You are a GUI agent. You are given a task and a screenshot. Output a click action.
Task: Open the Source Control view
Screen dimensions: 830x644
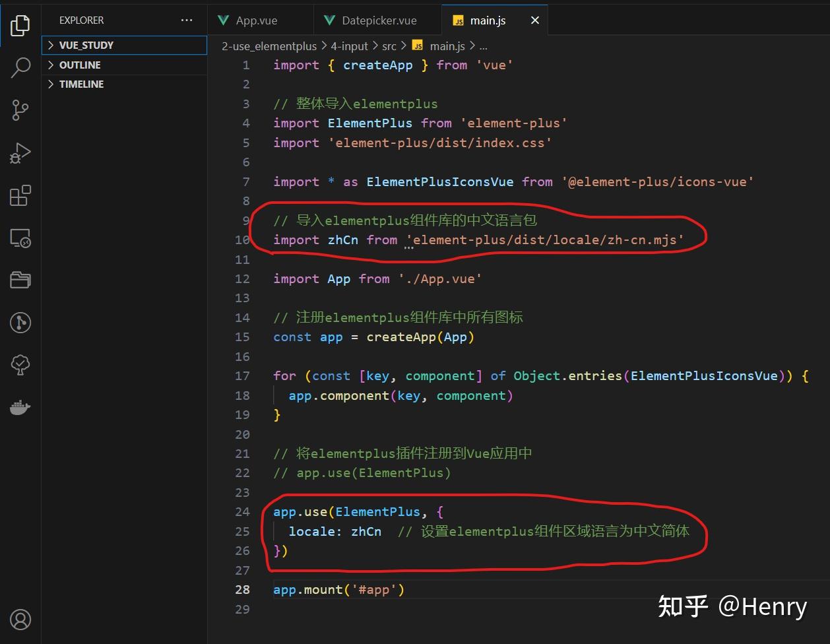(20, 110)
